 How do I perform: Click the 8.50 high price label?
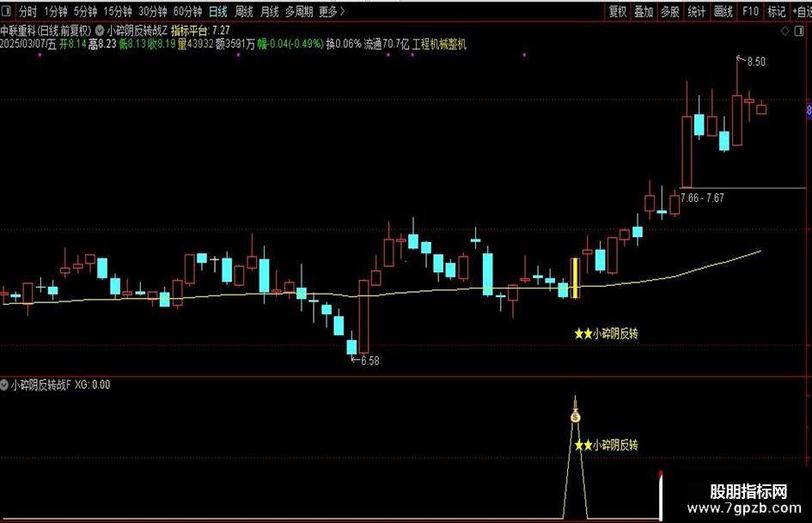tap(756, 62)
